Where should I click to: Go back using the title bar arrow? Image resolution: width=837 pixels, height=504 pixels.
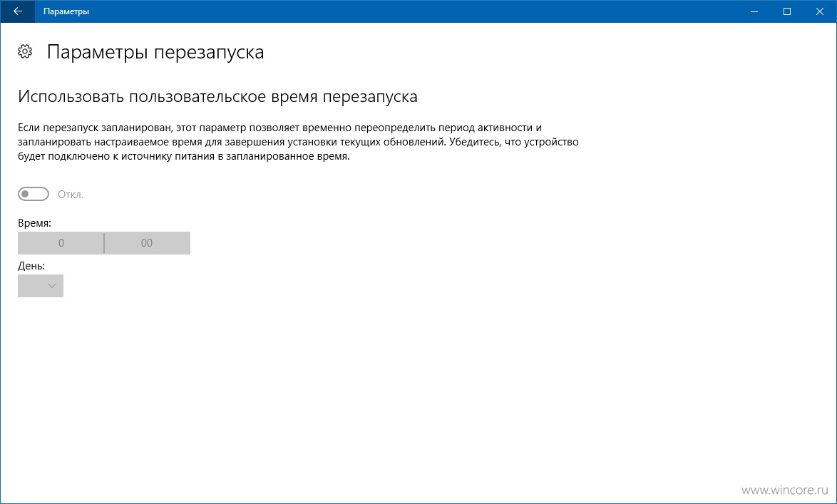point(17,11)
